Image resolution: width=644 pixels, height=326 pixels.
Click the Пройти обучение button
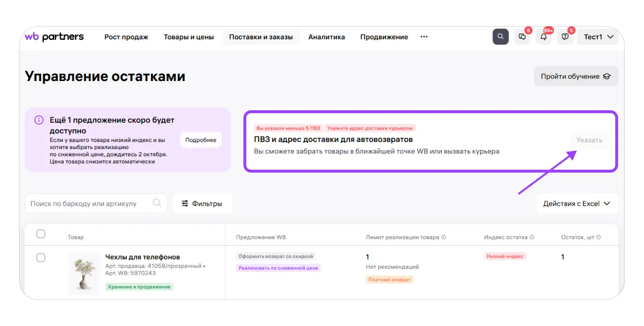(575, 76)
